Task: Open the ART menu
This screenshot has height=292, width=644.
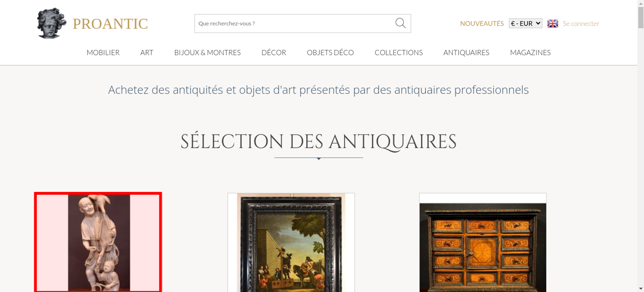Action: pos(147,52)
